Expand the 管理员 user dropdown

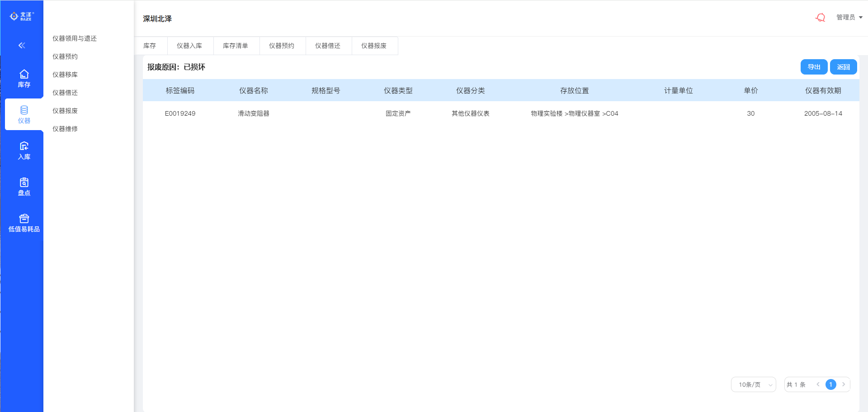tap(849, 17)
